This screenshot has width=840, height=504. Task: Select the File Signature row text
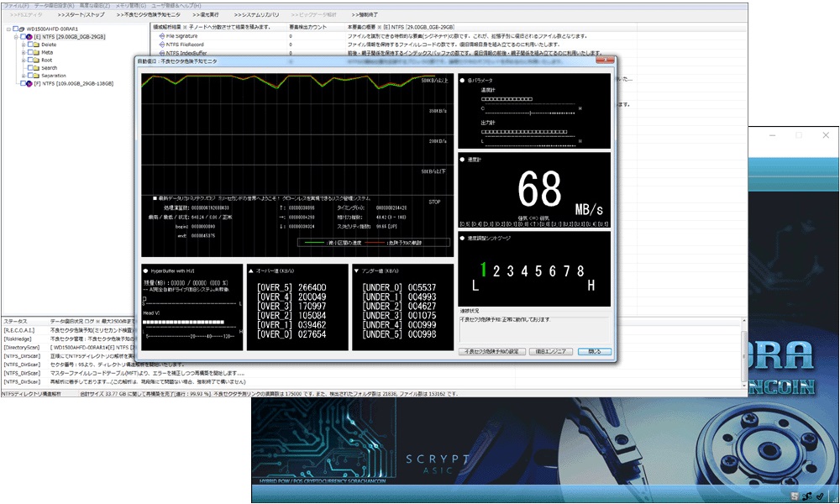tap(182, 36)
